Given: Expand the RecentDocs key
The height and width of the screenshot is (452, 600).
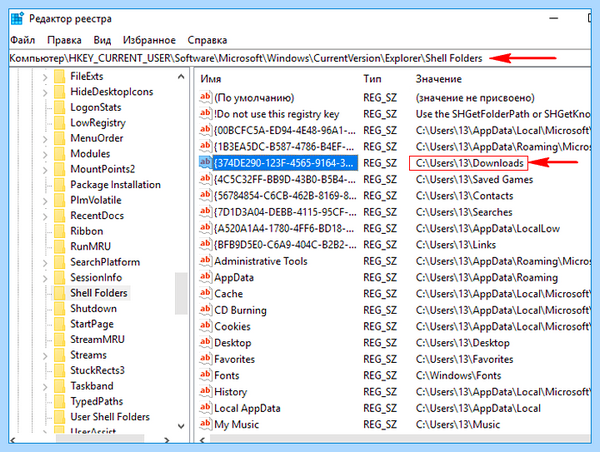Looking at the screenshot, I should 45,217.
